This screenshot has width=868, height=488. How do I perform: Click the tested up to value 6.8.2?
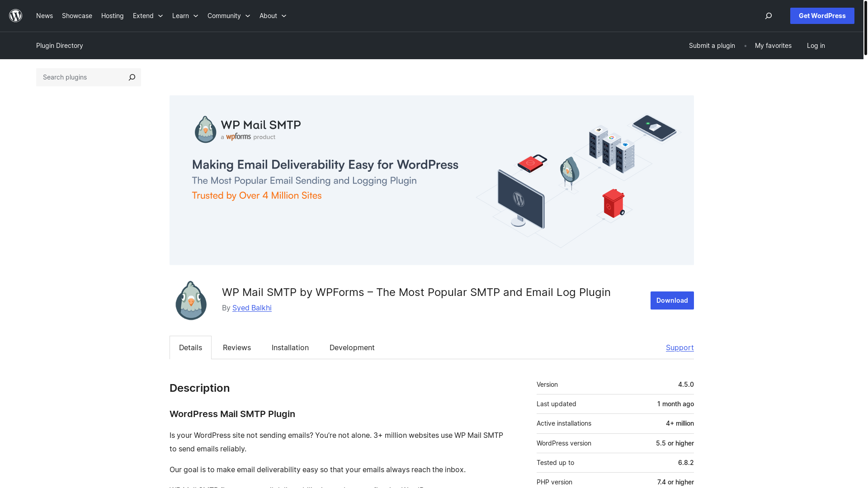coord(686,463)
